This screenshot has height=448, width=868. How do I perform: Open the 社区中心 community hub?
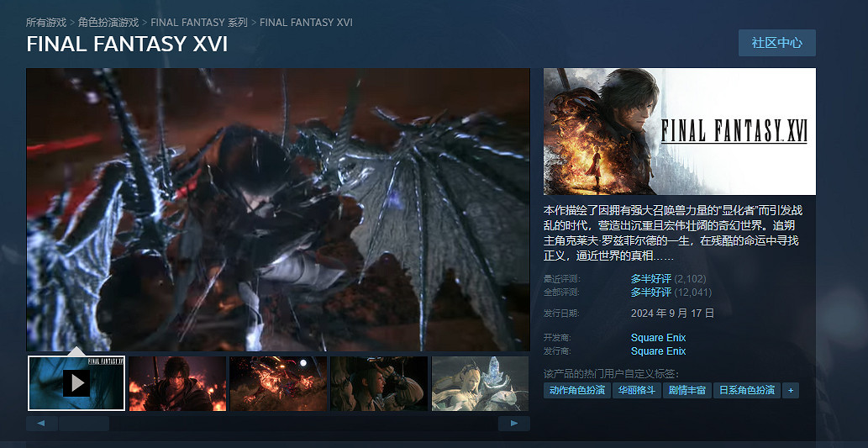[x=776, y=43]
